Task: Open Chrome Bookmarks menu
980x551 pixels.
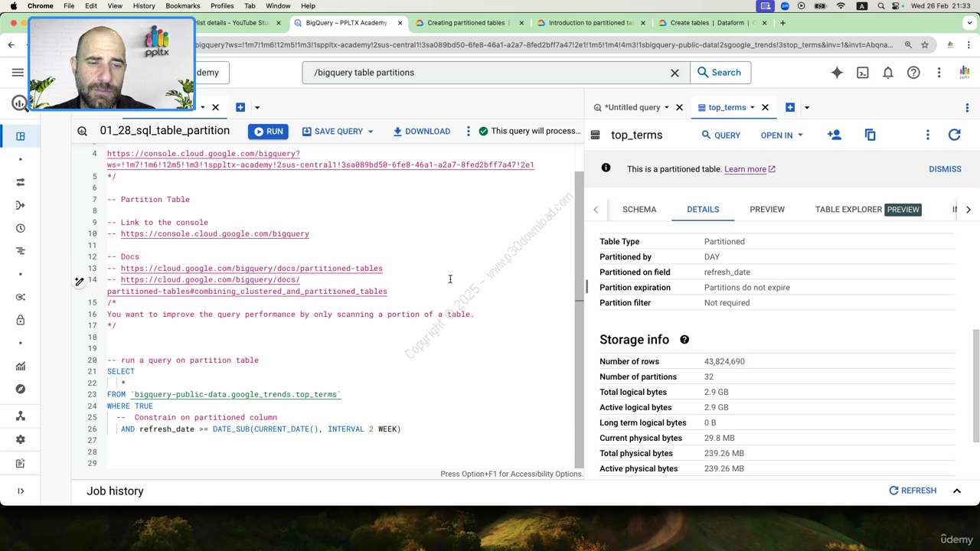Action: (183, 5)
